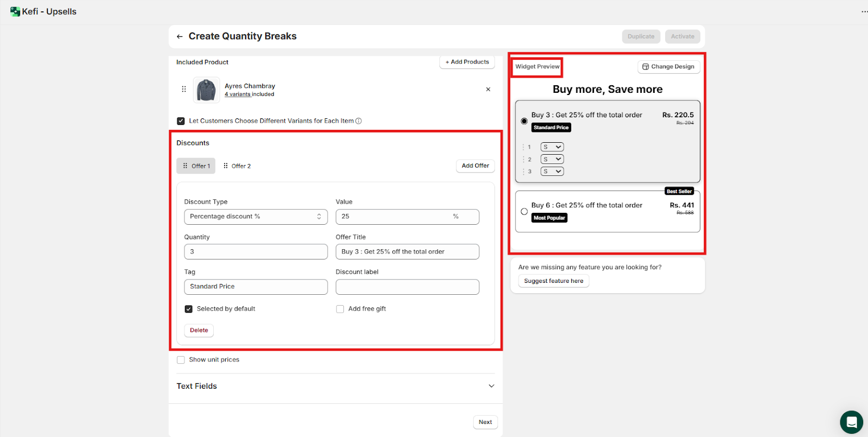Image resolution: width=868 pixels, height=437 pixels.
Task: Click the 4 variants link
Action: tap(238, 94)
